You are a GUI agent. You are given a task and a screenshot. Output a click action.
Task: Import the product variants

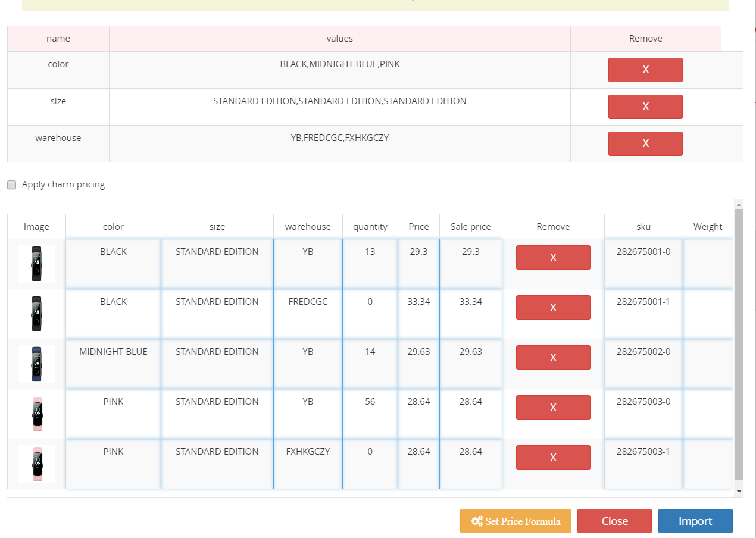pyautogui.click(x=695, y=521)
